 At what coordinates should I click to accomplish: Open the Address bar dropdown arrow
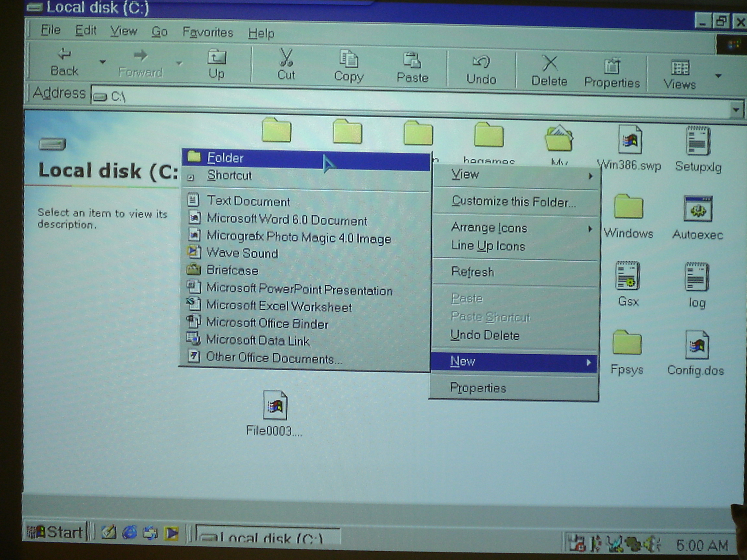(x=736, y=110)
